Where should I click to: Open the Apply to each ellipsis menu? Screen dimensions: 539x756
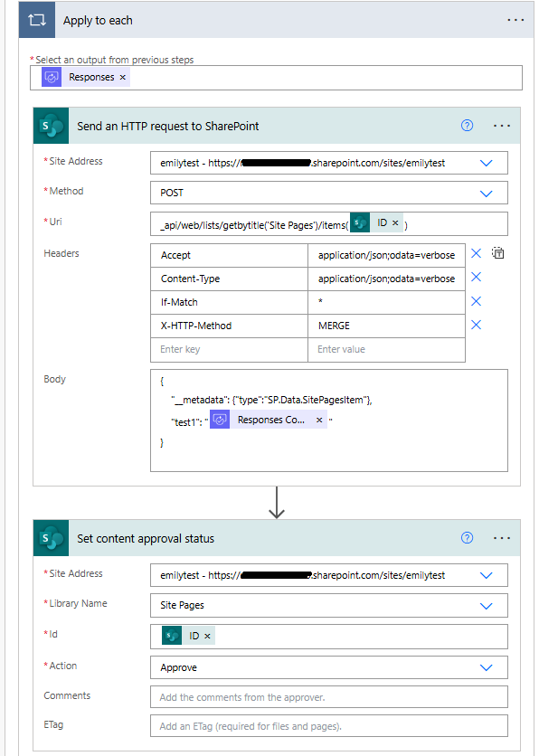click(x=515, y=19)
